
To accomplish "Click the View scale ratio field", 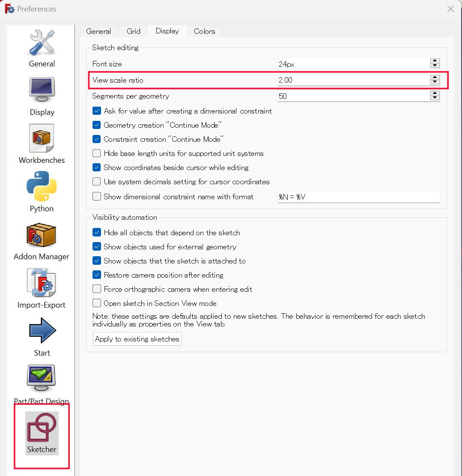I will pyautogui.click(x=354, y=80).
